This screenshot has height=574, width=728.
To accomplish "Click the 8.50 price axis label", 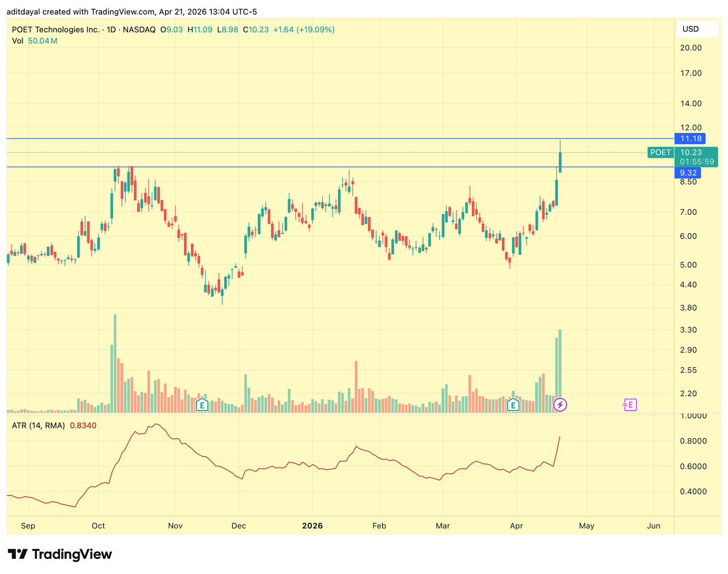I will 689,182.
